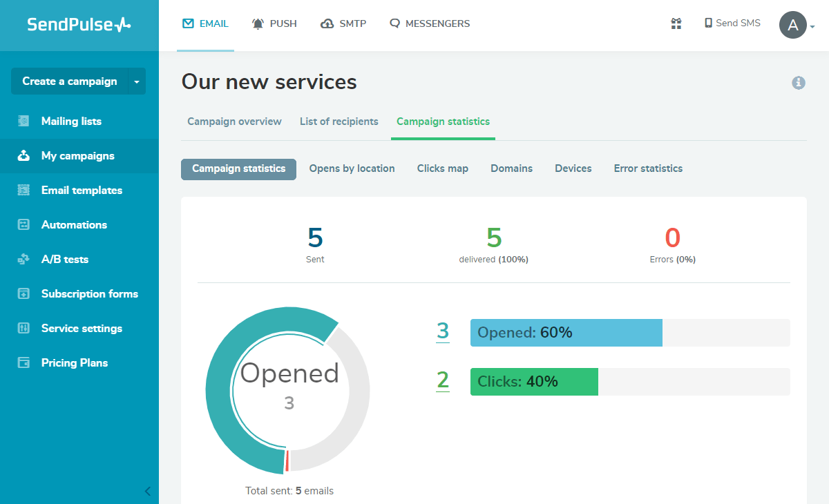Screen dimensions: 829x504
Task: Select the Mailing lists sidebar icon
Action: click(23, 121)
